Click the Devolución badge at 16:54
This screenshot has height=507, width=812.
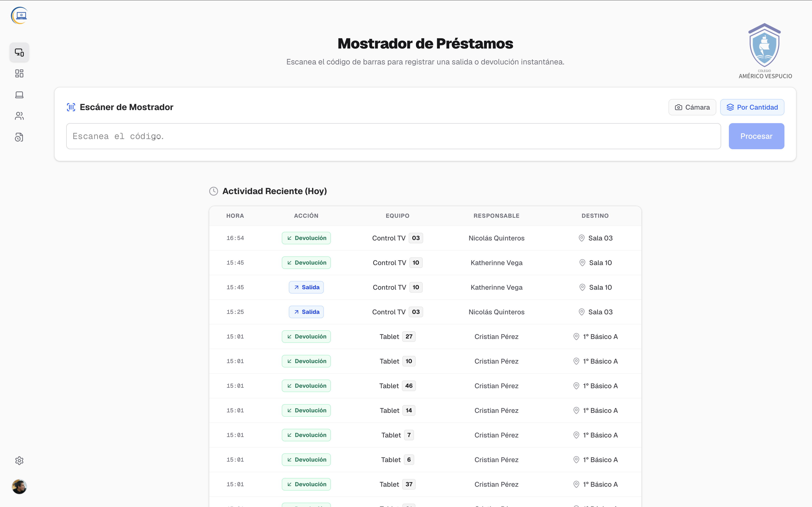pos(306,238)
